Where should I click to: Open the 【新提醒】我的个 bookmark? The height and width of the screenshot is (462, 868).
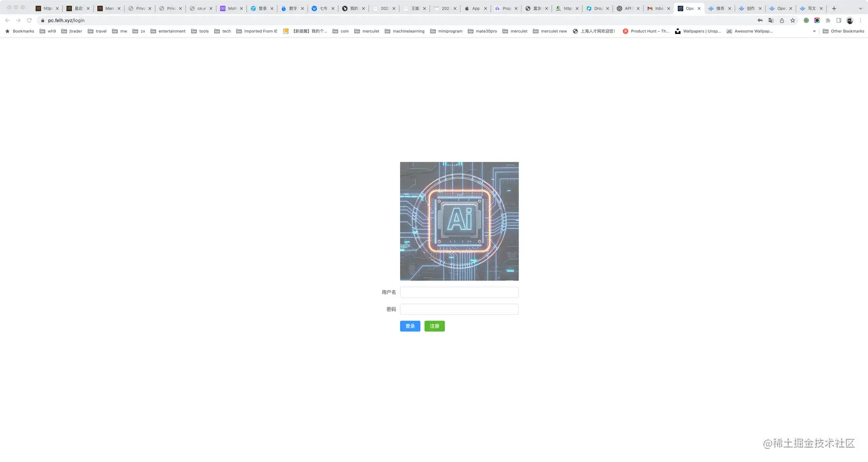(305, 31)
